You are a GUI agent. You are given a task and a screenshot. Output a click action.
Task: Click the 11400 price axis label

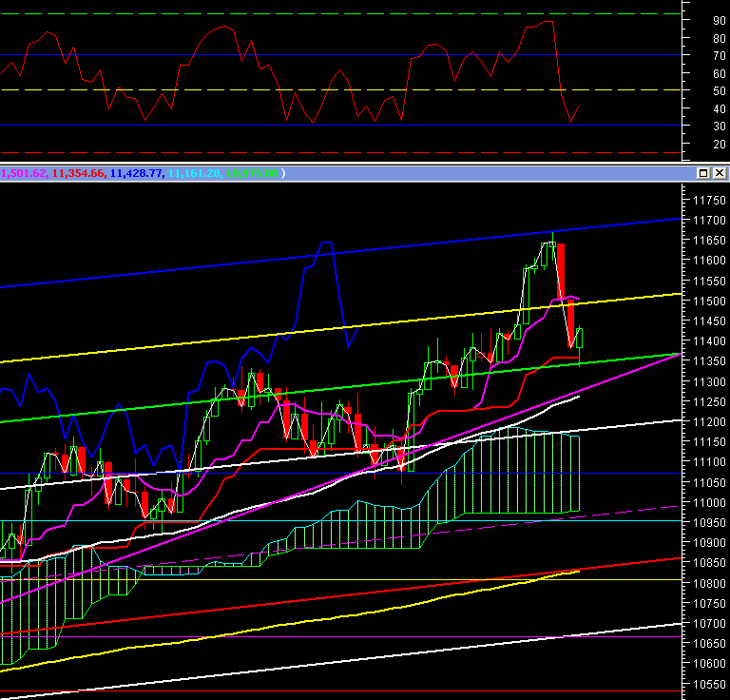(709, 341)
